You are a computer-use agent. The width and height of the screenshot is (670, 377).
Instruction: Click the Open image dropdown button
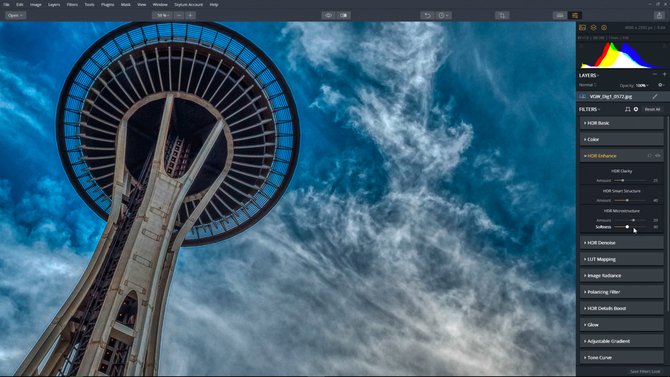tap(15, 15)
